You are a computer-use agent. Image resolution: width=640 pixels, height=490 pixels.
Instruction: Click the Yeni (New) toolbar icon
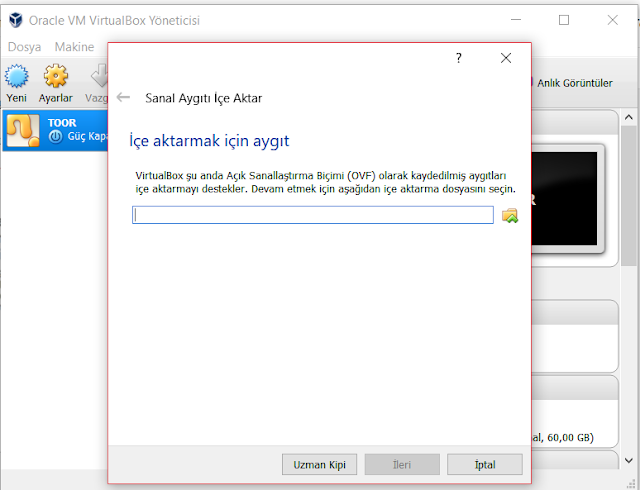tap(16, 76)
